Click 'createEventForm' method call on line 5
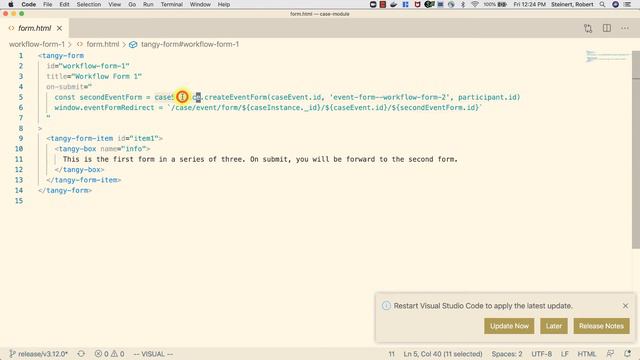Image resolution: width=640 pixels, height=360 pixels. [x=236, y=97]
